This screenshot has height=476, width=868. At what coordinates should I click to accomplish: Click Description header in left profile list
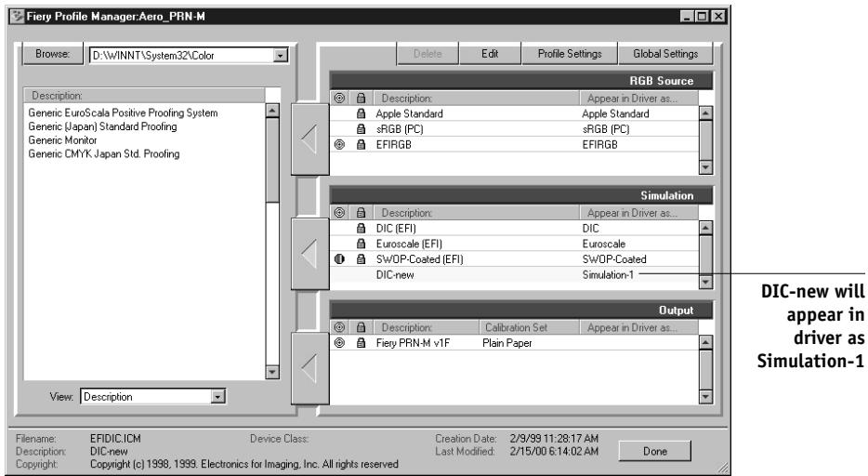pyautogui.click(x=144, y=95)
